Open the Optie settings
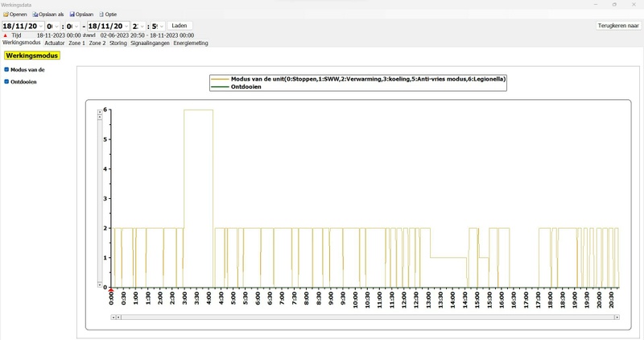This screenshot has width=644, height=340. (108, 15)
